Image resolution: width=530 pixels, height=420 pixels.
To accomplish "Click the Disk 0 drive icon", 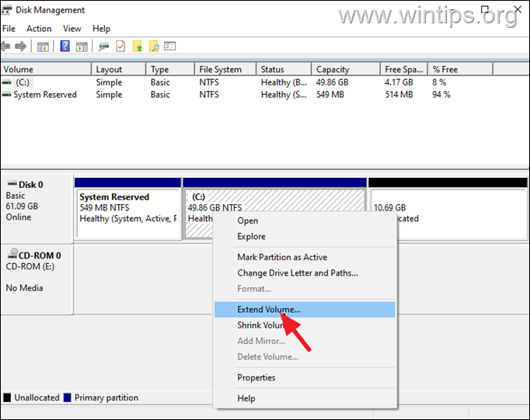I will [x=12, y=183].
